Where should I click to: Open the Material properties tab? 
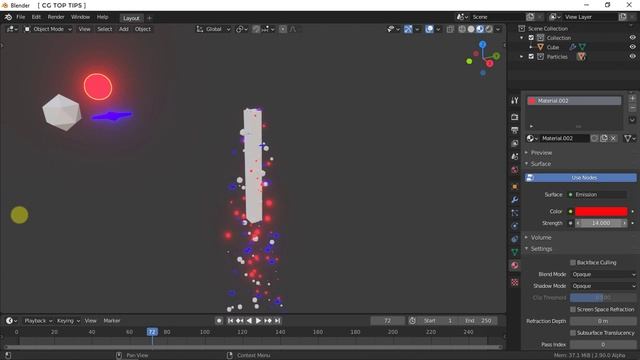[515, 265]
